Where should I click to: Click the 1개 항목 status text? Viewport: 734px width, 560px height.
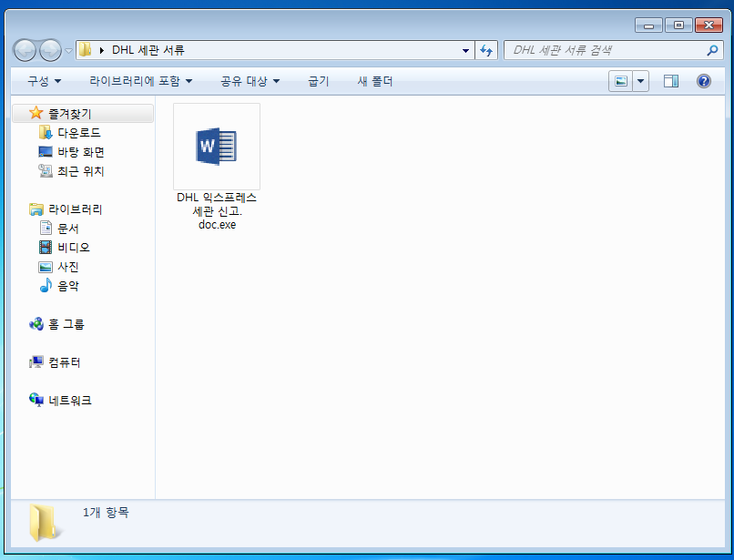106,513
